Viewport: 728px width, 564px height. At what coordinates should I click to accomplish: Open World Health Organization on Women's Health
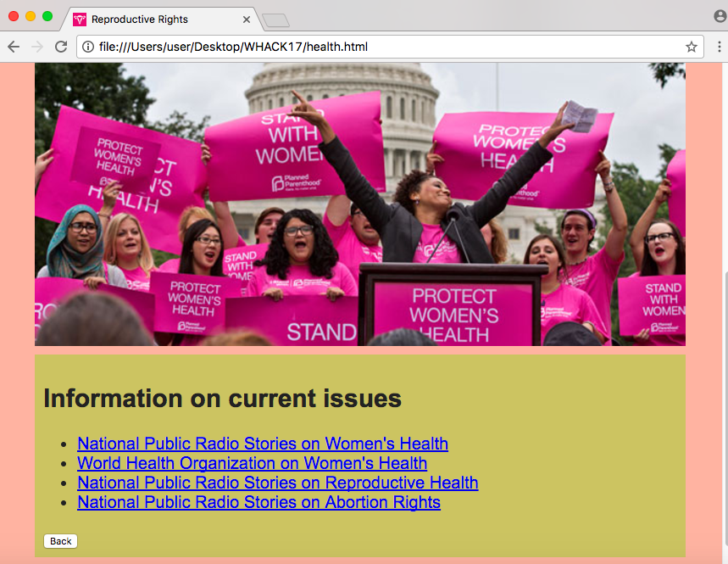tap(252, 463)
